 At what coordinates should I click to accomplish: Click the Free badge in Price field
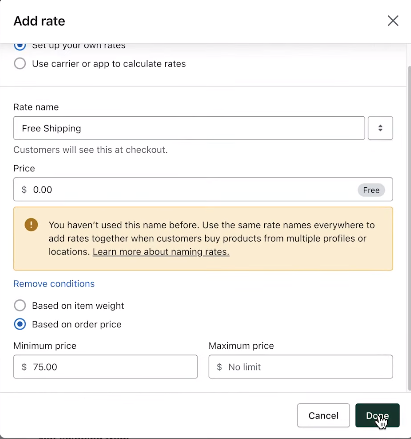coord(371,190)
